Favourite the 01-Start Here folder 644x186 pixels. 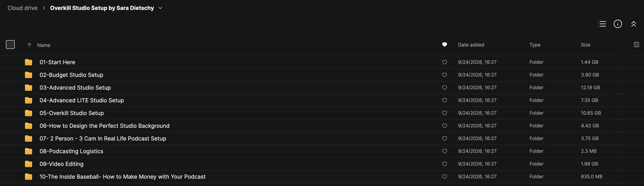tap(444, 62)
